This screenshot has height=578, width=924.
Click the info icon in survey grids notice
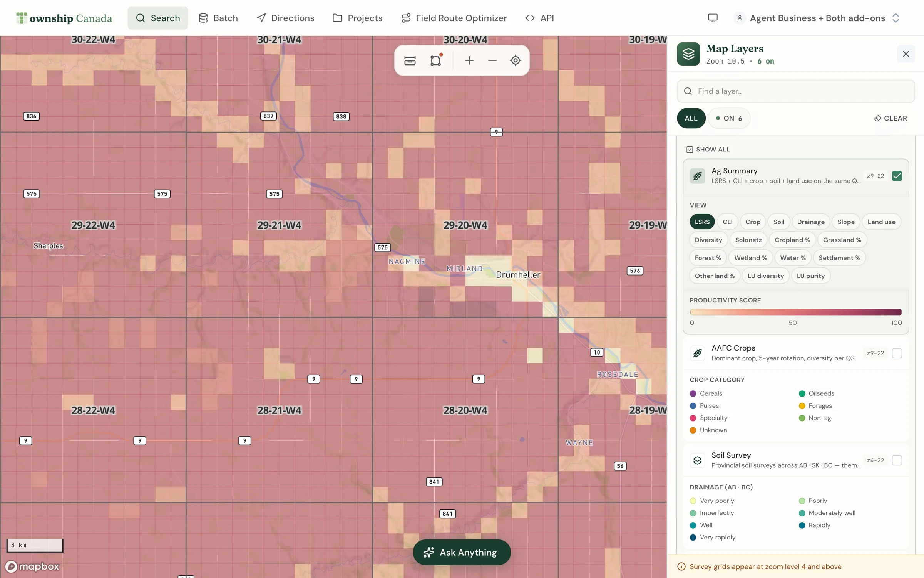681,566
